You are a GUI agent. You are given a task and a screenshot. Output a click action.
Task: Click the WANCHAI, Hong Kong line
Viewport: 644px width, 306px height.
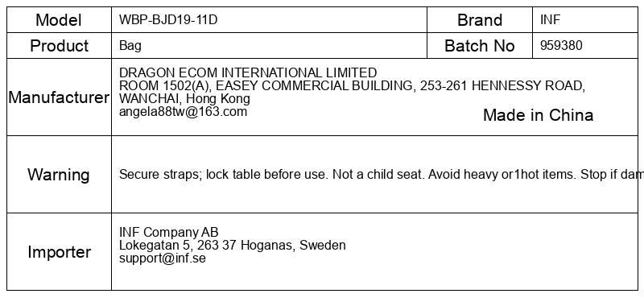point(184,98)
